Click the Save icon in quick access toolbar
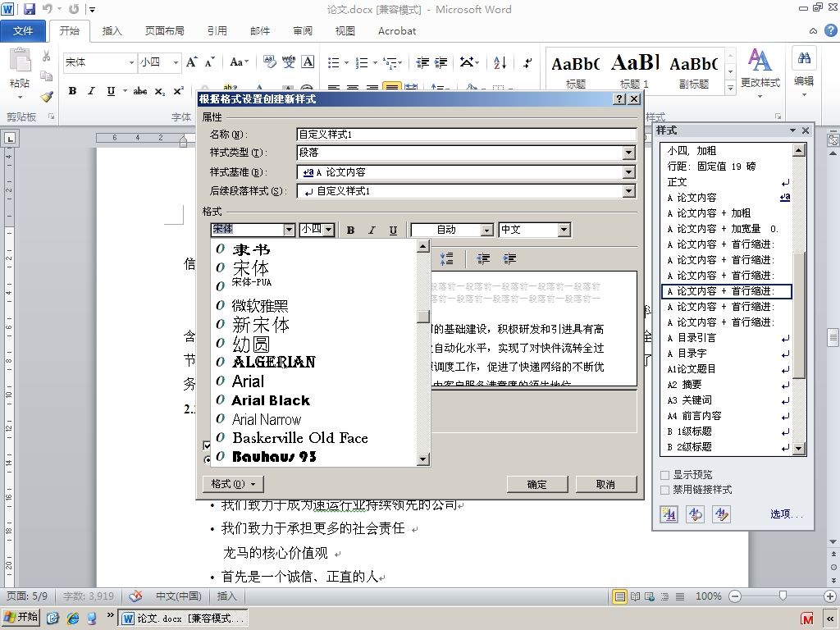This screenshot has height=630, width=840. 29,9
